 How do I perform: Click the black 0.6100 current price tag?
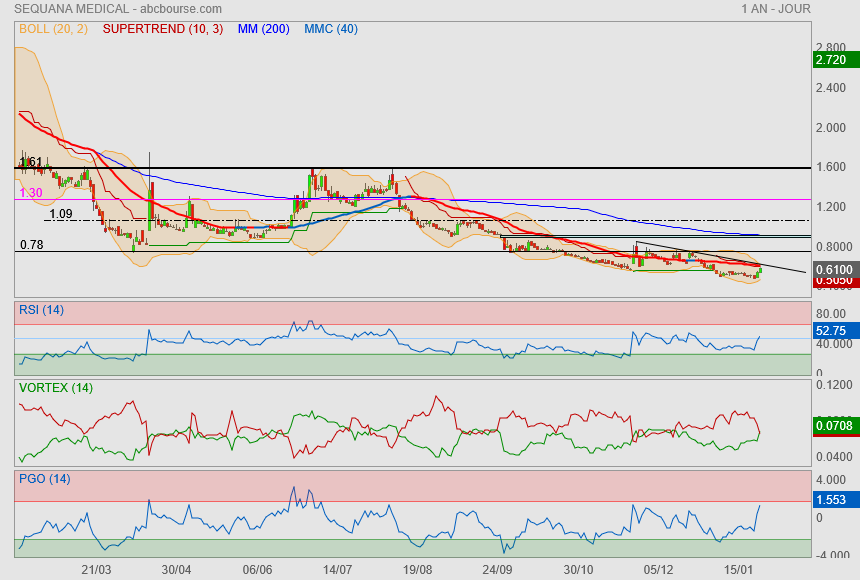[834, 270]
